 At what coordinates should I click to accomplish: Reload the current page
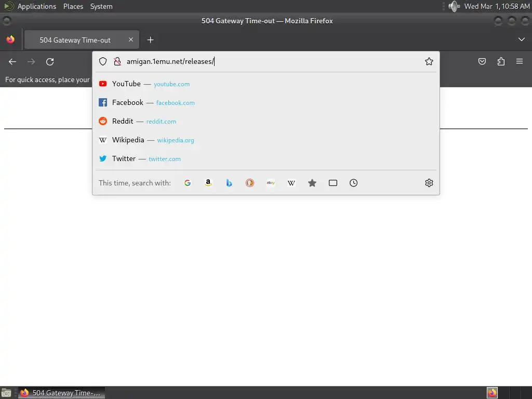pos(50,62)
